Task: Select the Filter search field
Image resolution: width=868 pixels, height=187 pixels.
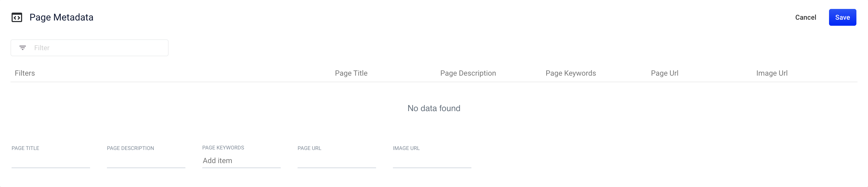Action: [89, 48]
